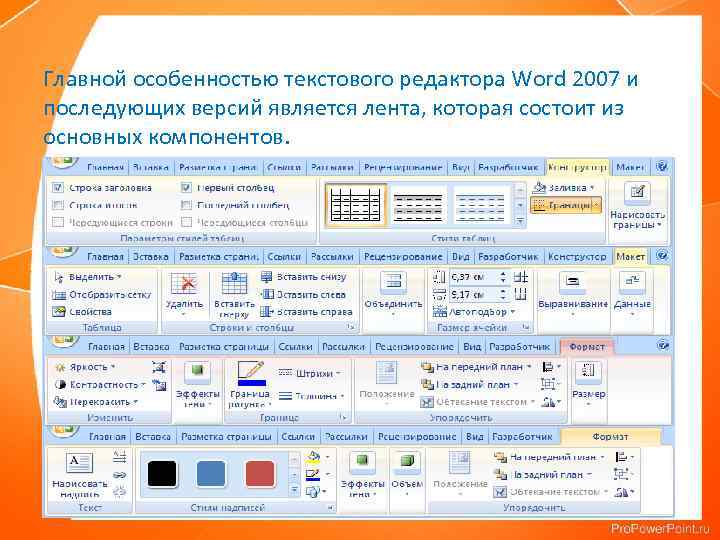The width and height of the screenshot is (720, 540).
Task: Open the Заливка dropdown
Action: [x=564, y=187]
